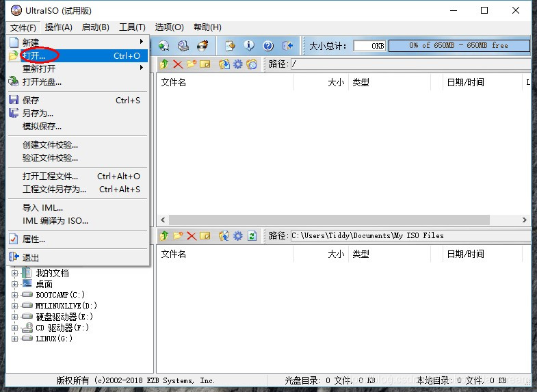Click gear icon in local pane toolbar

click(x=237, y=235)
